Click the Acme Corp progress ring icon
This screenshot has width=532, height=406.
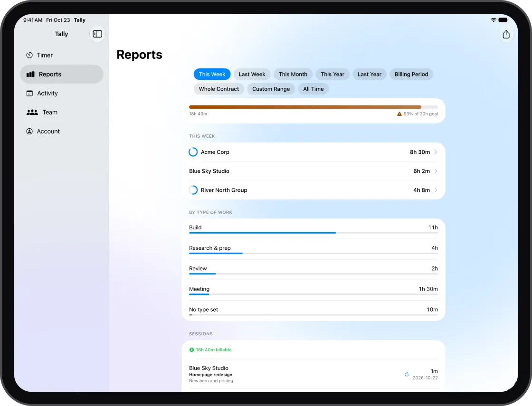click(193, 152)
